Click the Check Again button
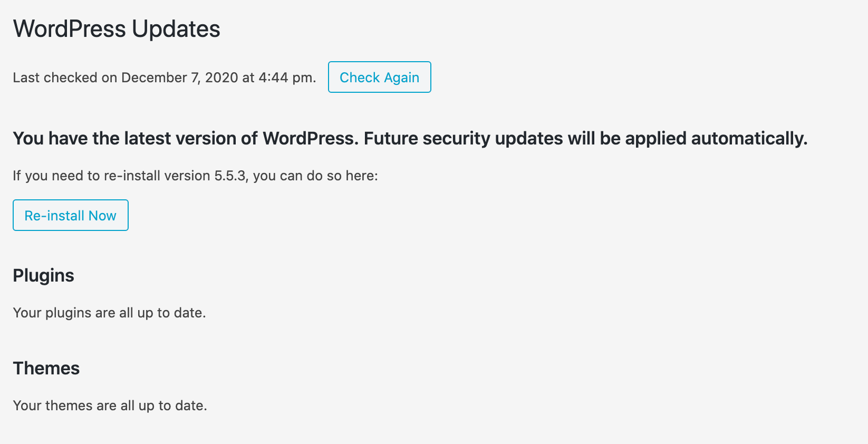Image resolution: width=868 pixels, height=444 pixels. [379, 77]
